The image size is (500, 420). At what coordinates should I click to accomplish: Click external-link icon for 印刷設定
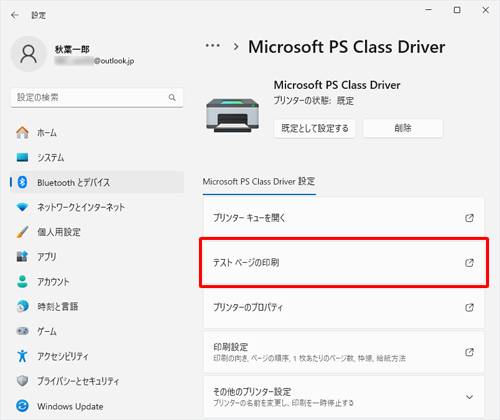(469, 352)
